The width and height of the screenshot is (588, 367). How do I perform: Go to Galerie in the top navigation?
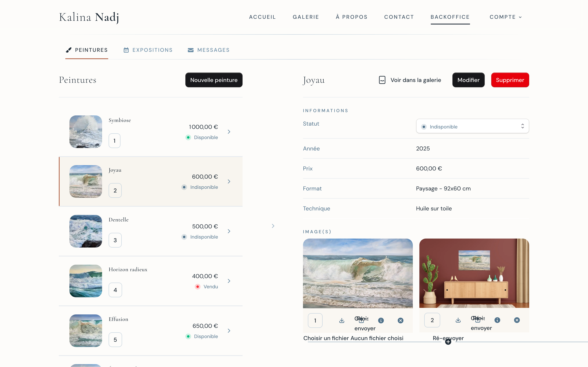(x=306, y=17)
